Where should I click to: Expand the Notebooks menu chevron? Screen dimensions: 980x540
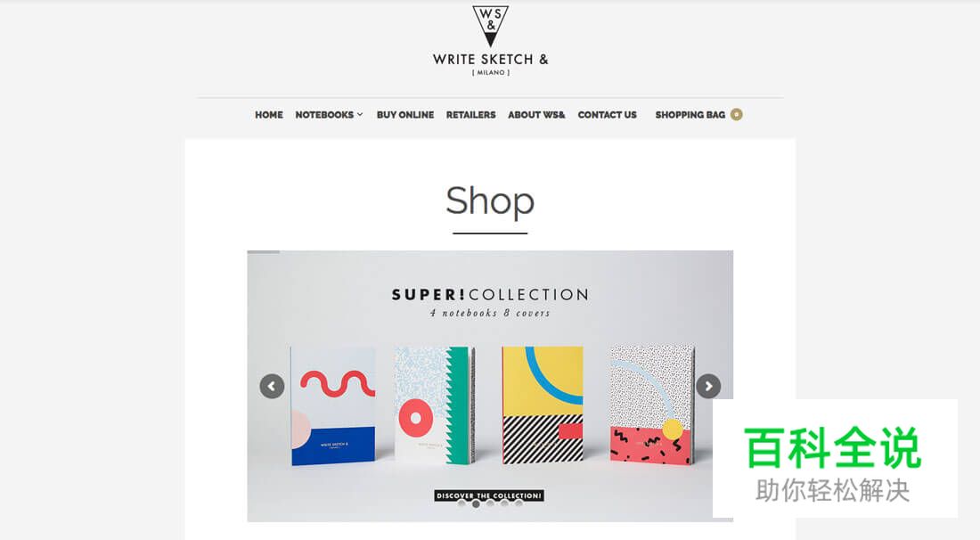[360, 114]
